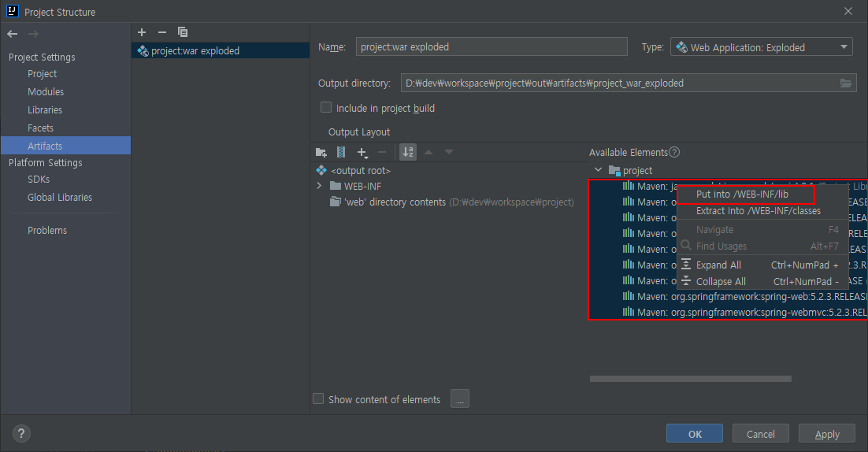This screenshot has height=452, width=868.
Task: Grab the Available Elements horizontal scrollbar
Action: (690, 379)
